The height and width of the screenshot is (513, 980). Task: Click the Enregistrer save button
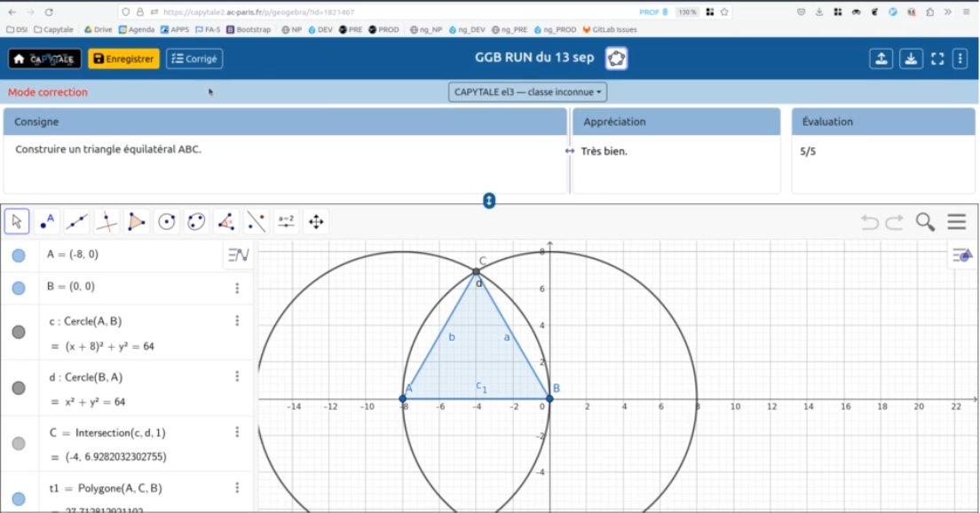[123, 59]
